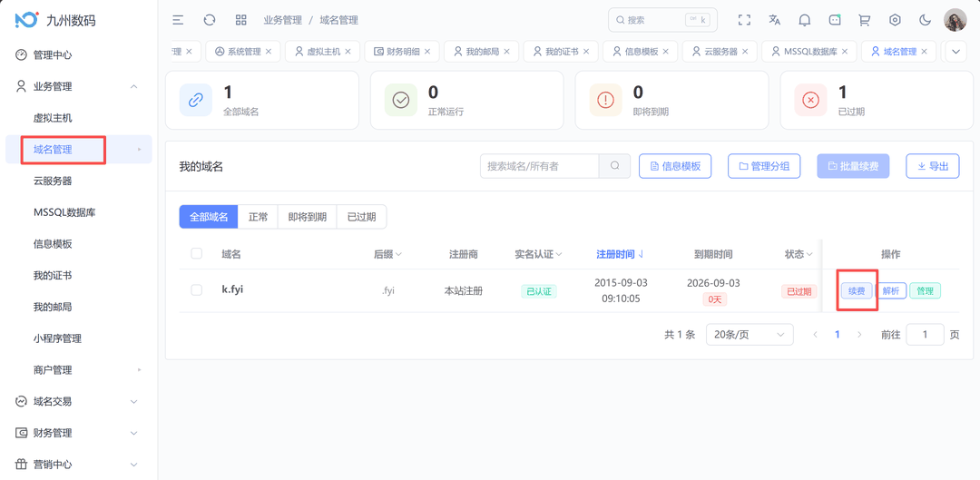Open the user avatar menu
This screenshot has width=980, height=480.
click(955, 20)
